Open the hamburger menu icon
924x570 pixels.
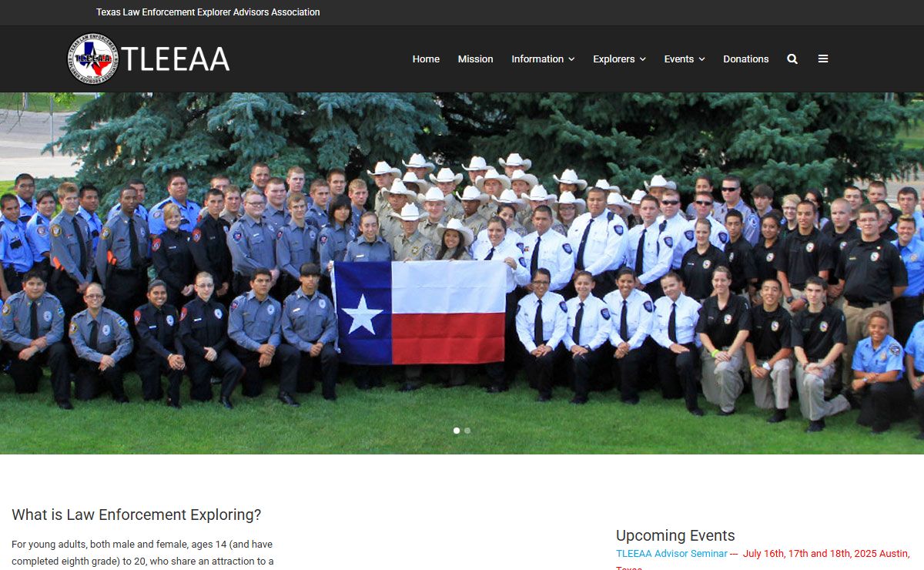click(823, 59)
